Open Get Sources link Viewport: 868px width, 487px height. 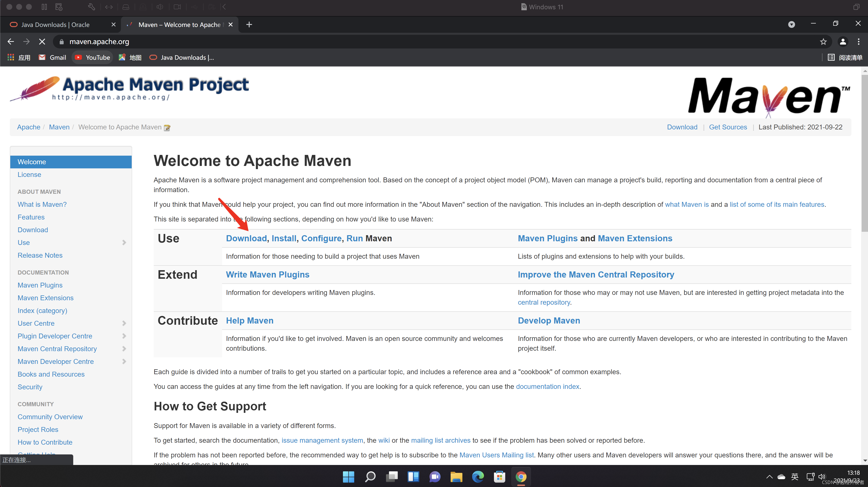tap(728, 127)
